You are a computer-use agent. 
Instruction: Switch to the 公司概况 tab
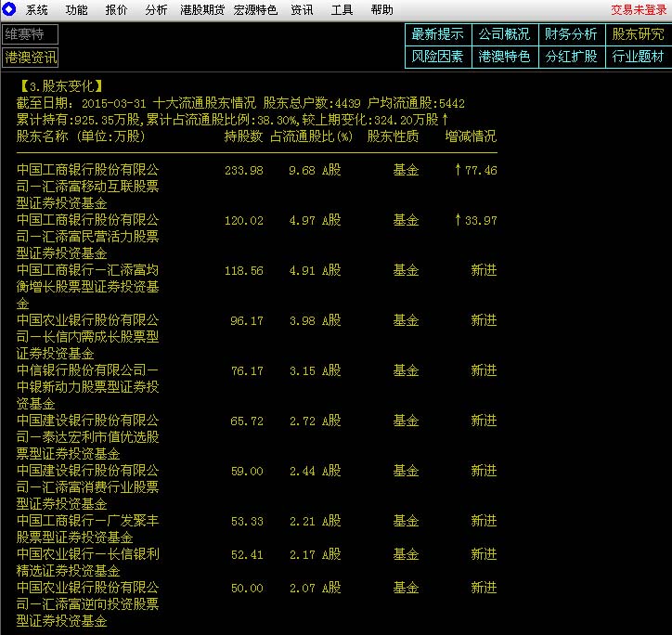pos(504,34)
